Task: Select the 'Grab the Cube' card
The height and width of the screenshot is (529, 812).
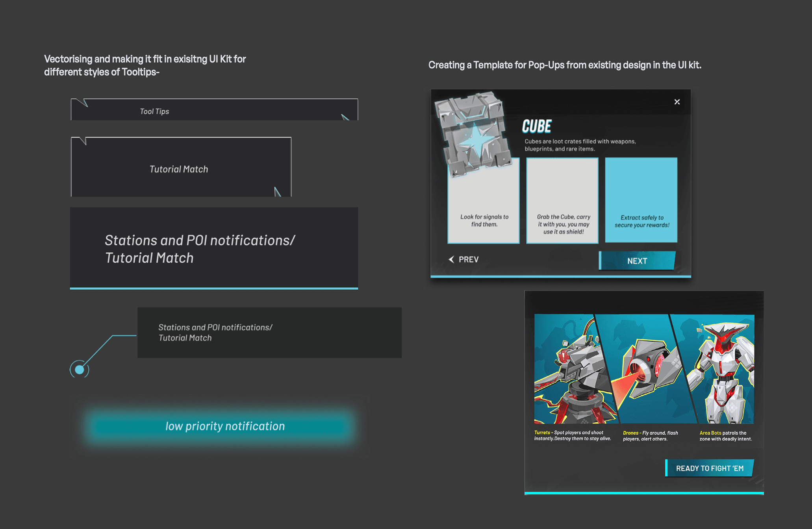Action: point(562,201)
